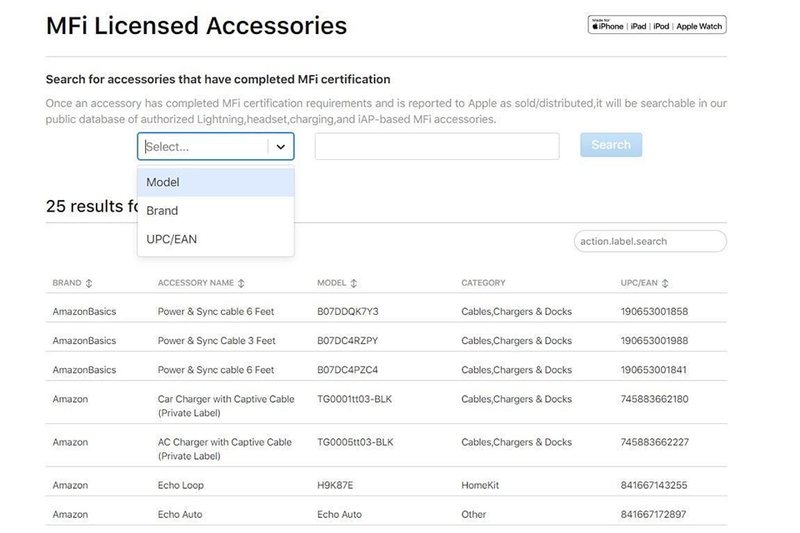Click the Select search type combo box
800x533 pixels.
click(205, 146)
